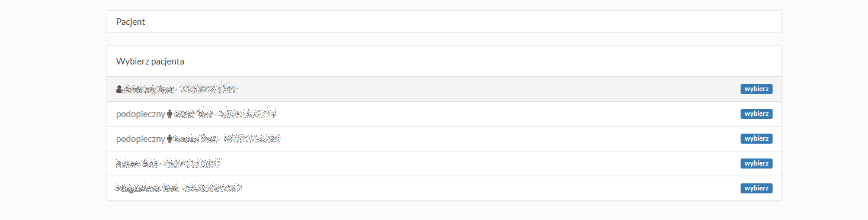Select the fourth patient via its wybierz button

tap(756, 164)
